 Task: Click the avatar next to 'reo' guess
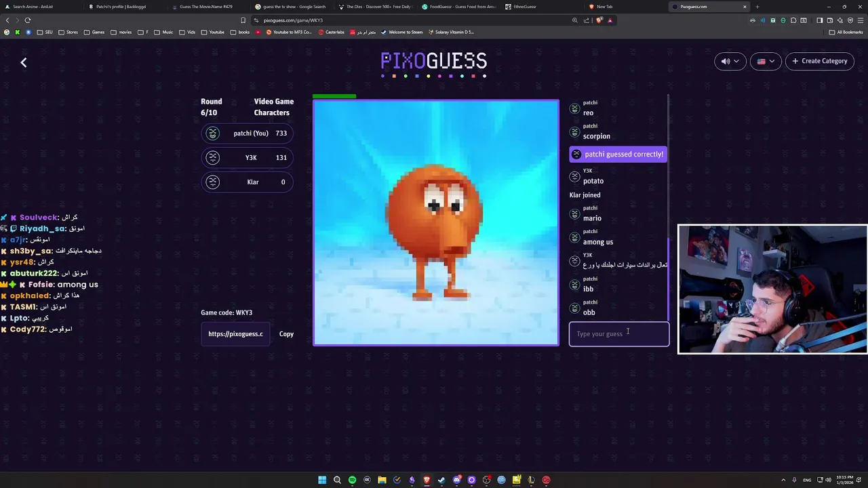[x=575, y=108]
